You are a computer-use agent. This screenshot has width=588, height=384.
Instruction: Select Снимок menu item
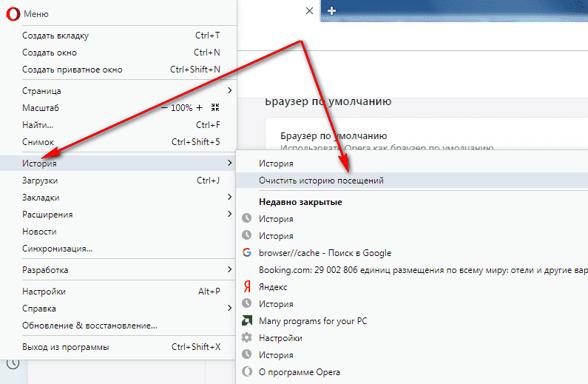tap(118, 142)
